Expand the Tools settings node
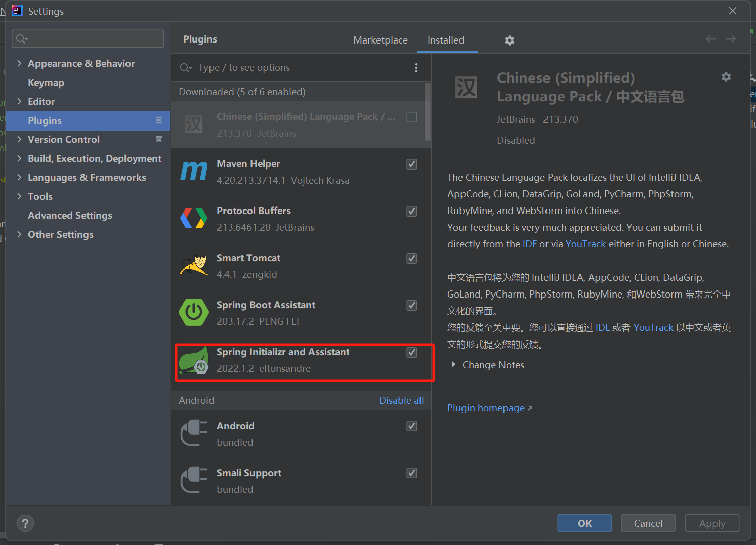 (x=19, y=196)
